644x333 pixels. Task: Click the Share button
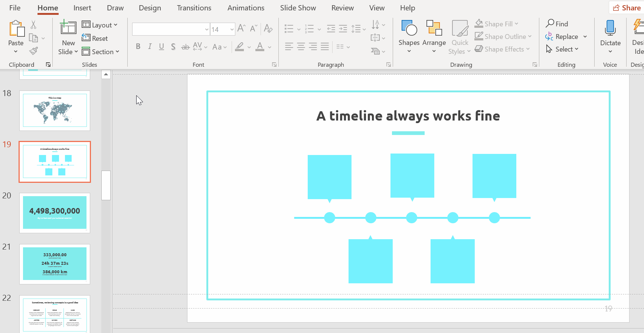627,8
